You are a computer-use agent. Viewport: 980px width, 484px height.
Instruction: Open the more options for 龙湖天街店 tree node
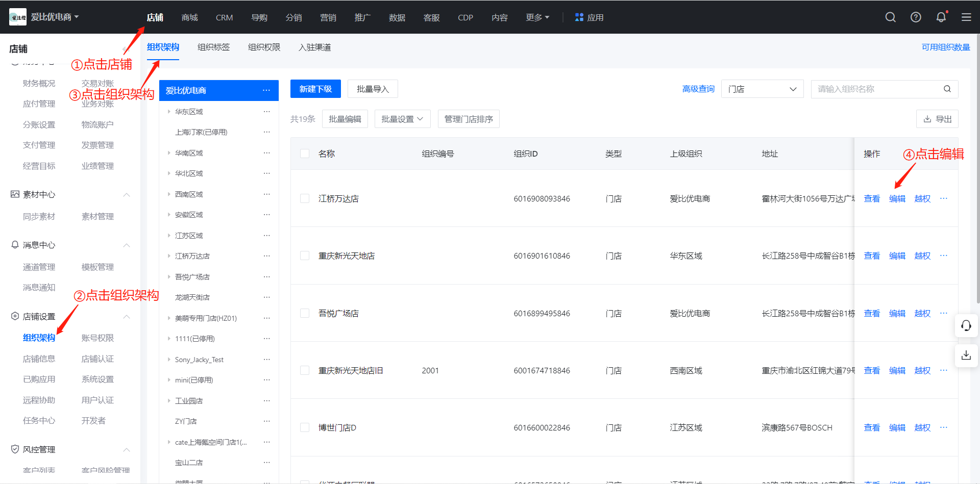click(266, 297)
